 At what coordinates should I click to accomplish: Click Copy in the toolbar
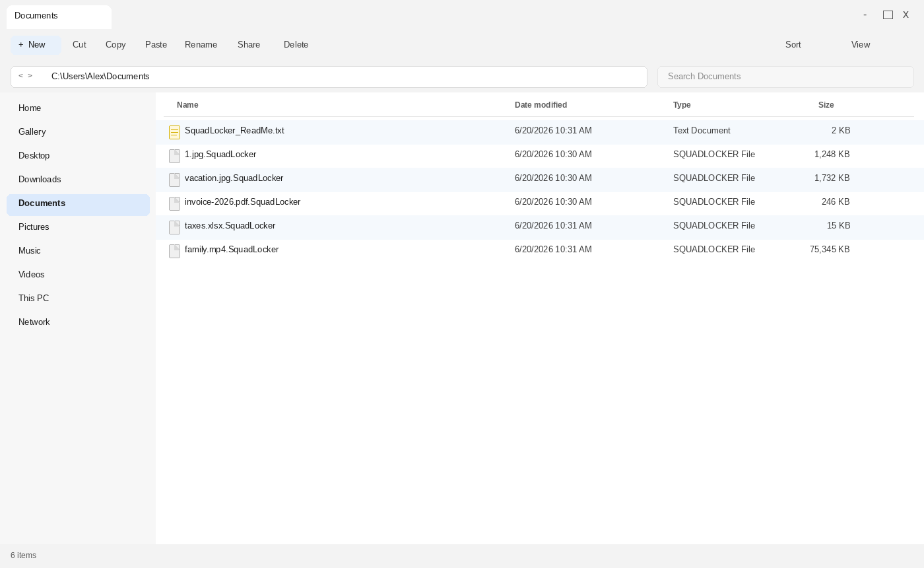[115, 45]
